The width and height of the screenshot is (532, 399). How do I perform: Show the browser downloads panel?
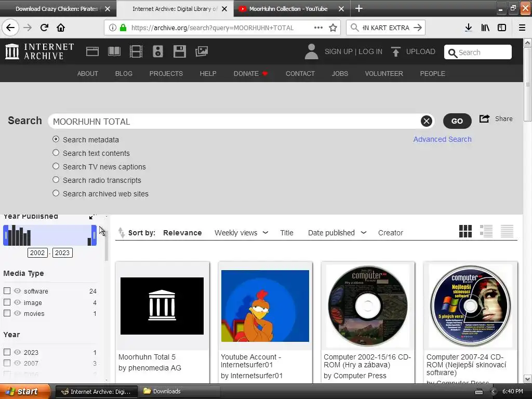(x=469, y=28)
